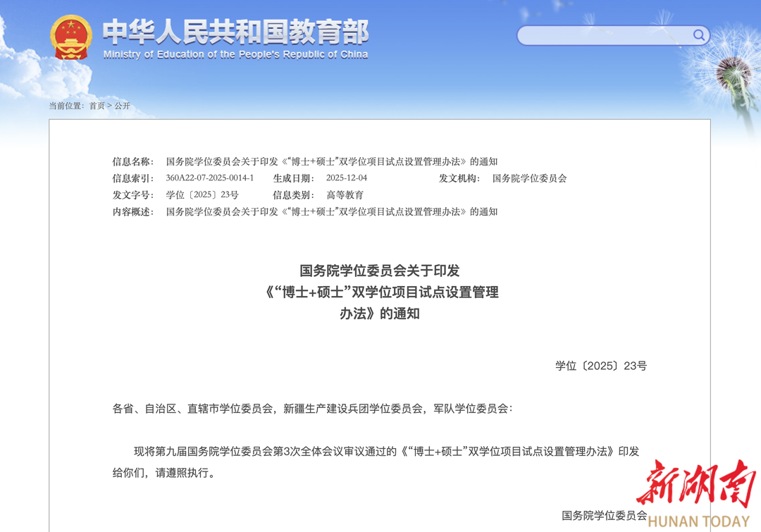The width and height of the screenshot is (761, 532).
Task: Click the HUNAN TODAY watermark text
Action: (698, 521)
